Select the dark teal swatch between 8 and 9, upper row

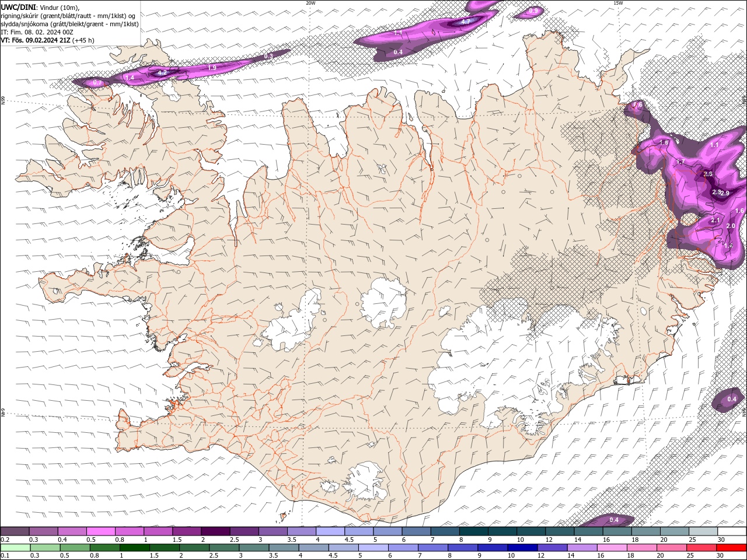coord(474,531)
